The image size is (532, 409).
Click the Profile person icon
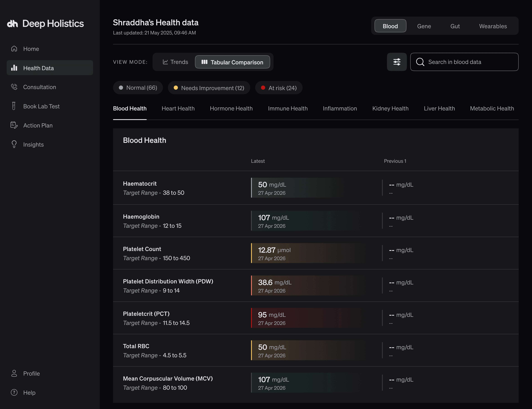tap(14, 373)
